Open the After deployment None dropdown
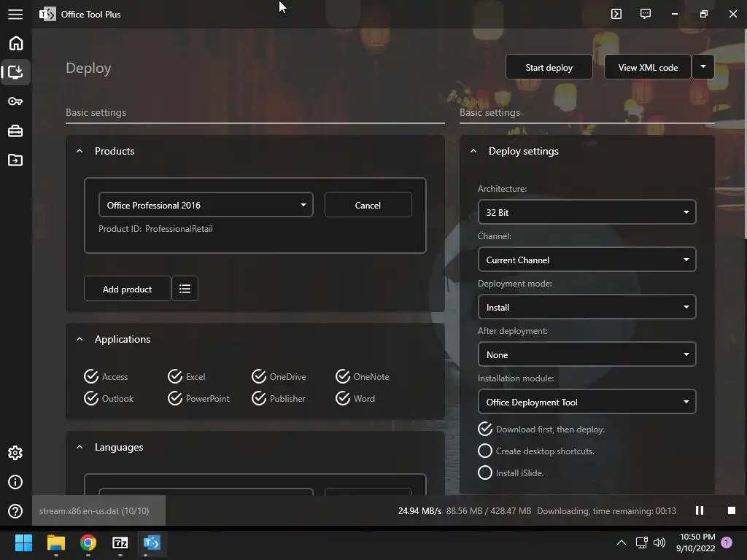 [587, 355]
